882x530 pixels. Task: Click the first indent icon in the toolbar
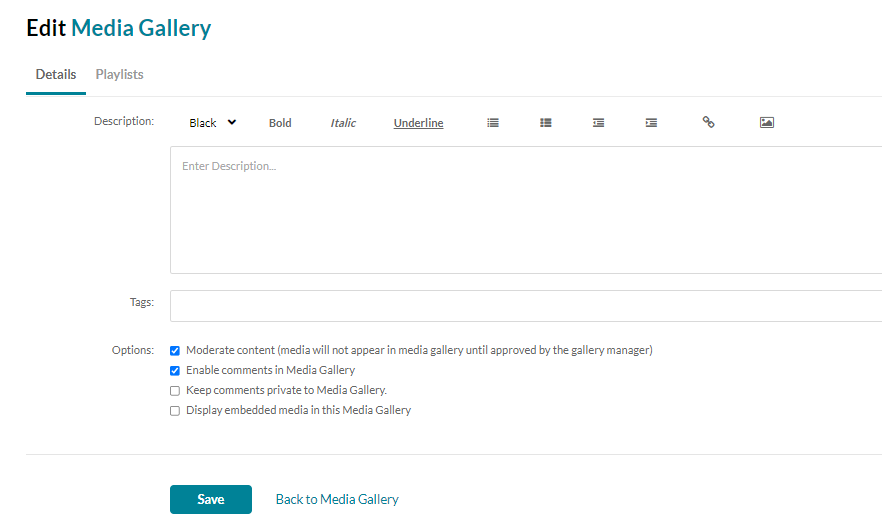click(598, 123)
